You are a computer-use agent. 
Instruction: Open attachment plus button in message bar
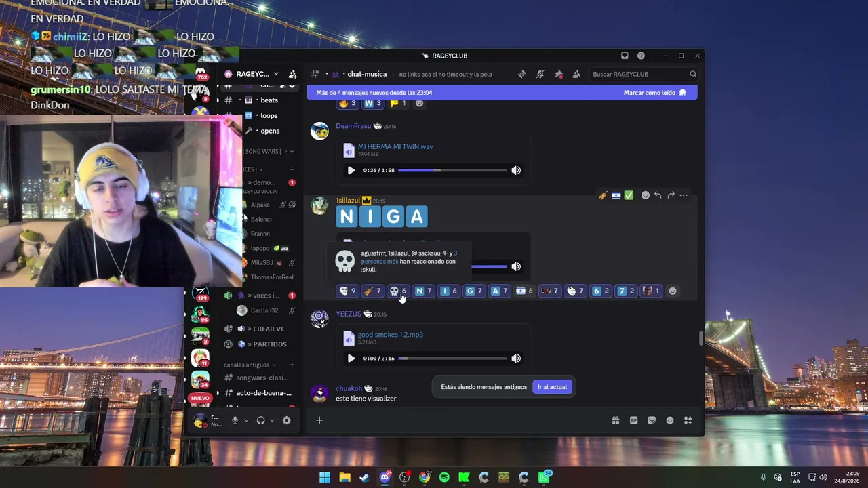[319, 420]
